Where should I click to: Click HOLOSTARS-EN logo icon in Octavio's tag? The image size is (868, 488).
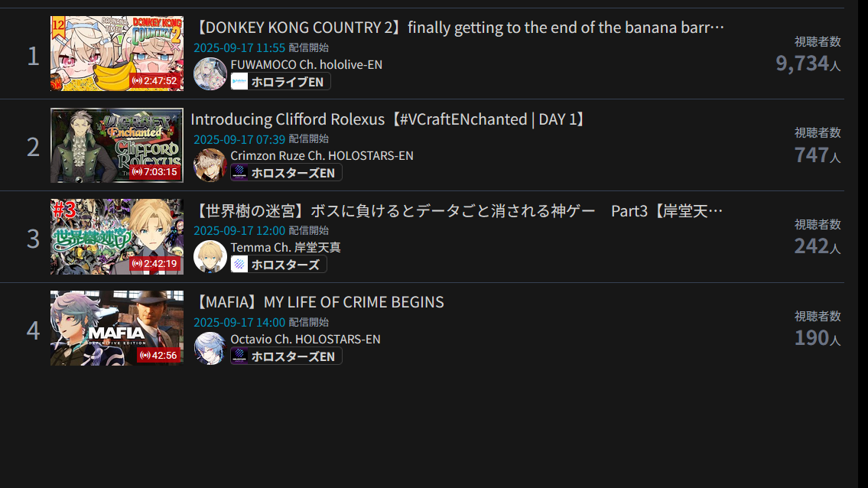click(239, 356)
